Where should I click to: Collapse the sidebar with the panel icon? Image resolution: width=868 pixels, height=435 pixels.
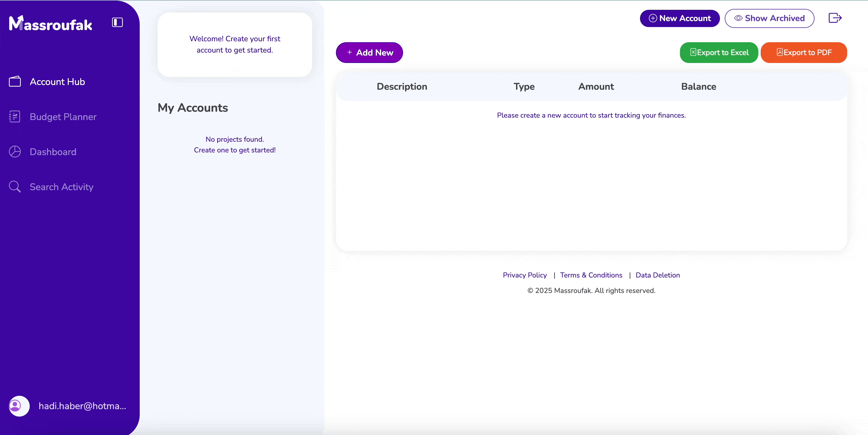[117, 22]
